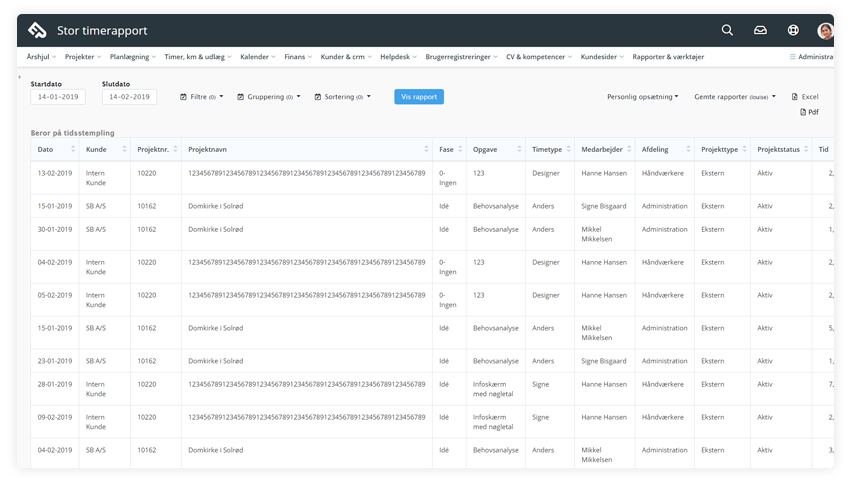Click Signe Bisgaard in 15-01-2019 row

603,207
